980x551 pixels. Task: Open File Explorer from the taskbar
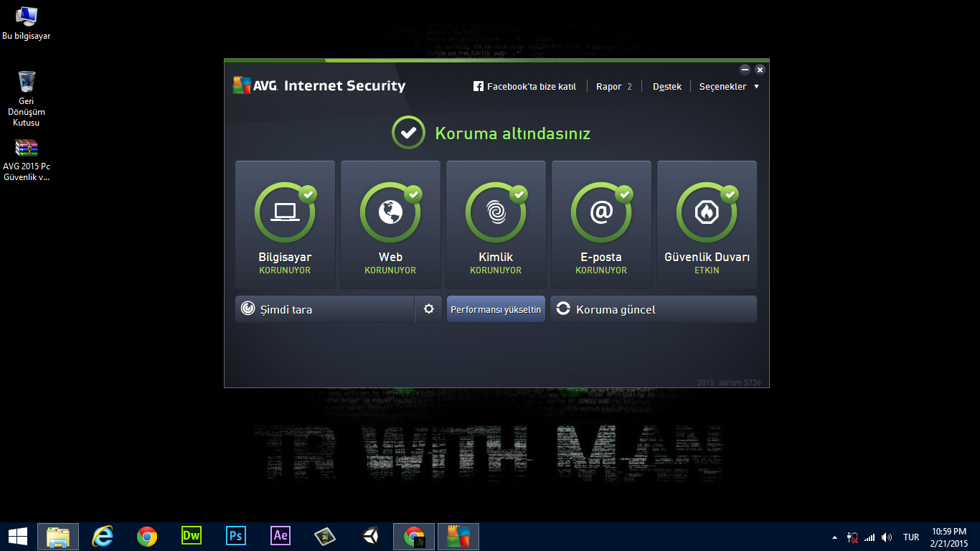[x=58, y=536]
